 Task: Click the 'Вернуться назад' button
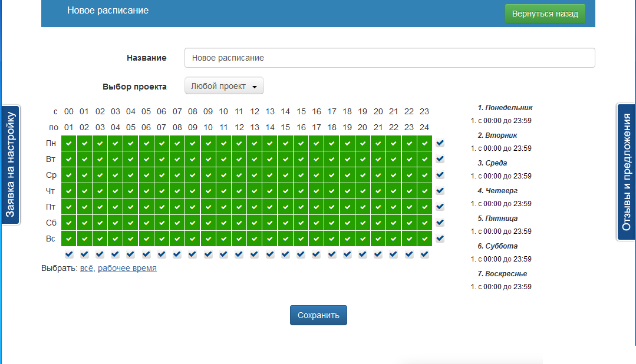click(x=545, y=14)
